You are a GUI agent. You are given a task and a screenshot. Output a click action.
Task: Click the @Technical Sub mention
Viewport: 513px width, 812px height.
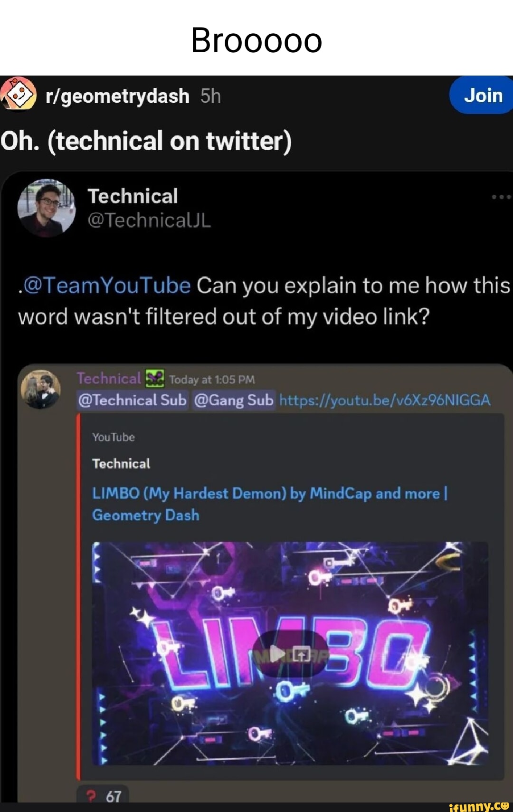pos(133,401)
